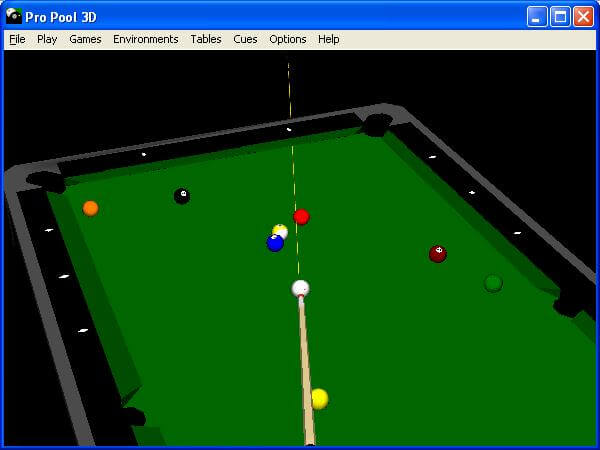Click the black 8 ball
This screenshot has height=450, width=600.
coord(182,196)
